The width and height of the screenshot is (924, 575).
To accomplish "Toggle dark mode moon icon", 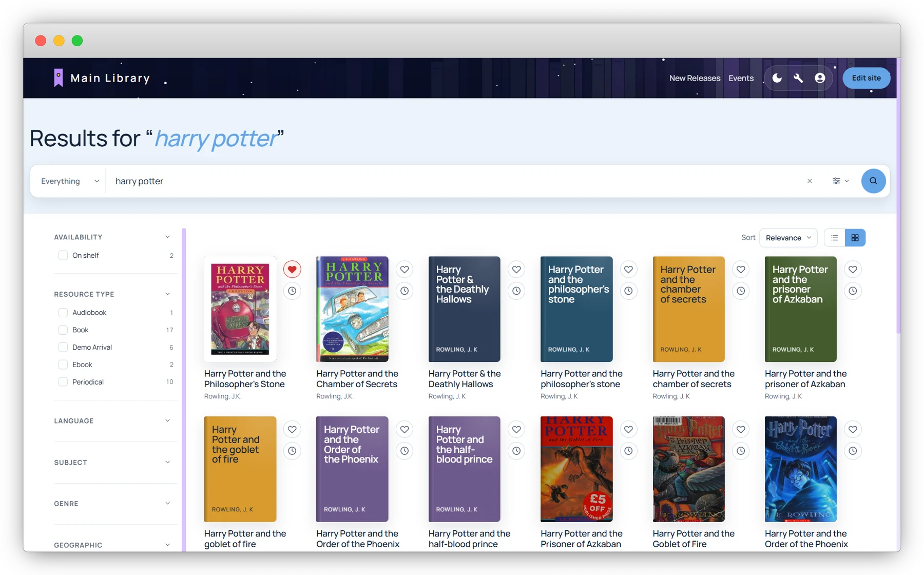I will coord(777,78).
